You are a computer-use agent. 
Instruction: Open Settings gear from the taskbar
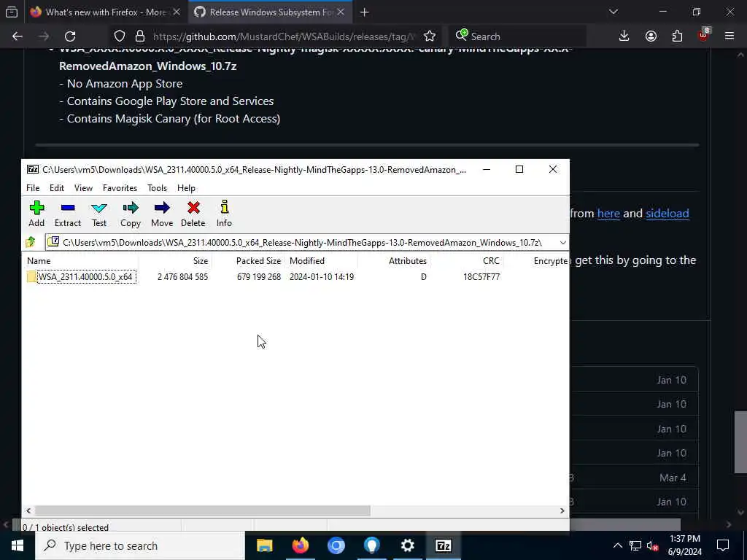(407, 545)
